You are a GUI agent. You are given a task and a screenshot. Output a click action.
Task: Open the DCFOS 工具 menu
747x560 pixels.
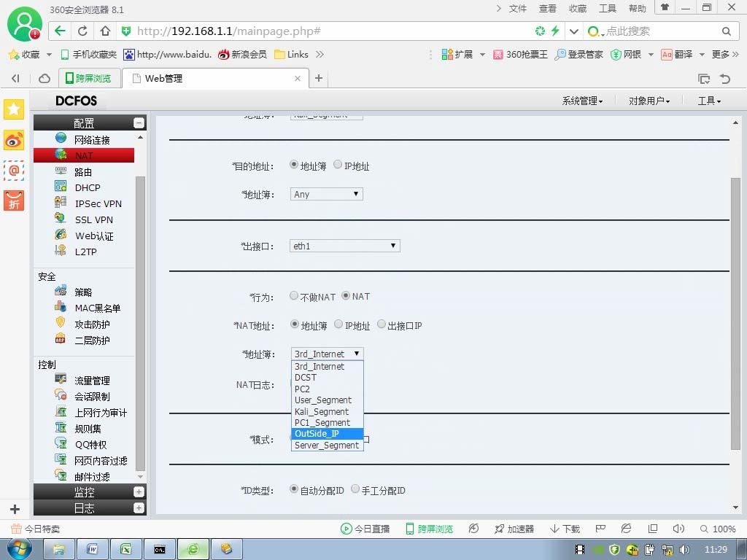tap(709, 101)
